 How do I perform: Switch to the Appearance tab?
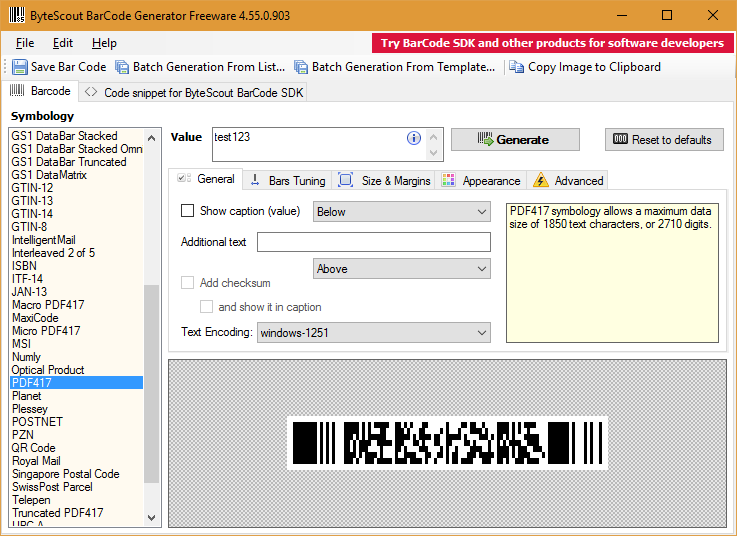point(480,180)
